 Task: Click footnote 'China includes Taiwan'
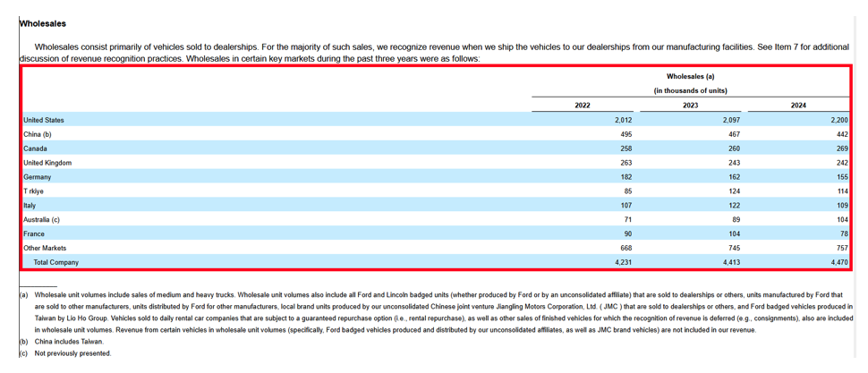(x=69, y=342)
